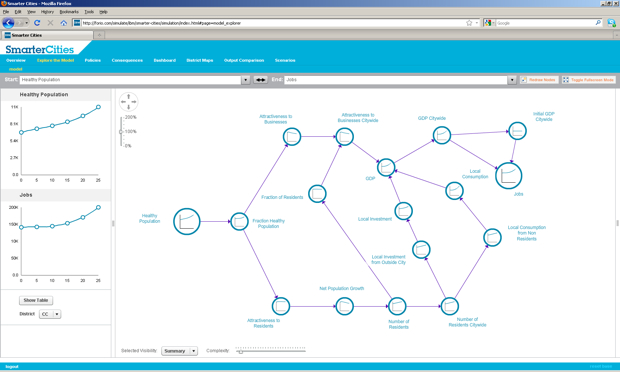Viewport: 620px width, 372px height.
Task: Click the Complexity slider track
Action: (270, 351)
